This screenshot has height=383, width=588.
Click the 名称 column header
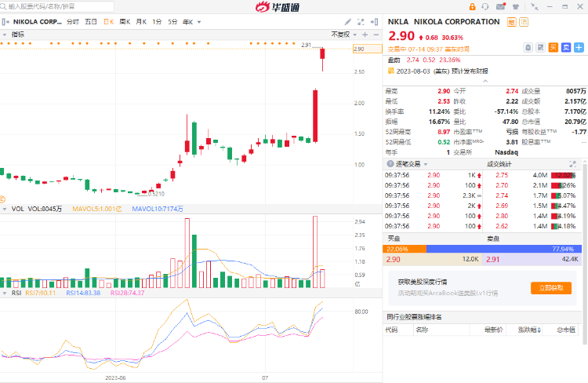point(422,330)
